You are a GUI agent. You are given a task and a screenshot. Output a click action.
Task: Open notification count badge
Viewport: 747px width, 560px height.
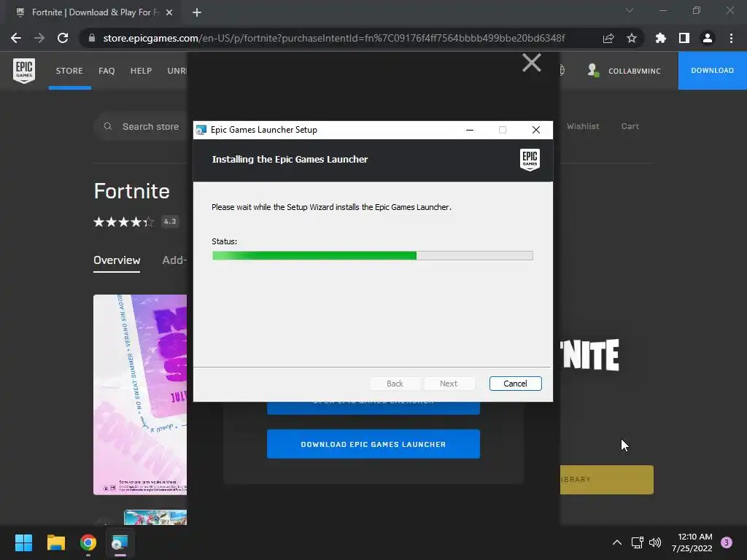727,542
